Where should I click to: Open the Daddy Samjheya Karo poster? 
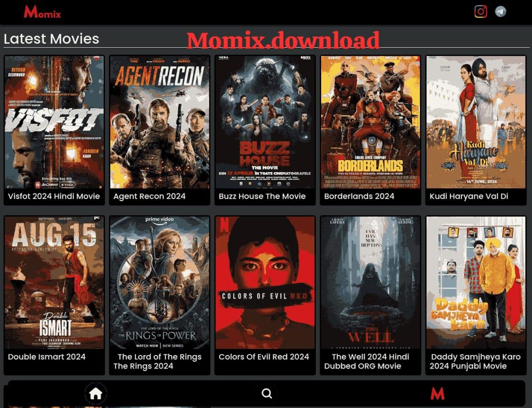pyautogui.click(x=476, y=282)
